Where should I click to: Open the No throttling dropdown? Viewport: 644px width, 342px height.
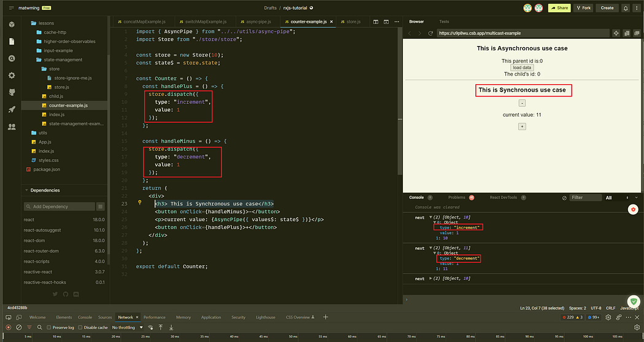pyautogui.click(x=128, y=328)
